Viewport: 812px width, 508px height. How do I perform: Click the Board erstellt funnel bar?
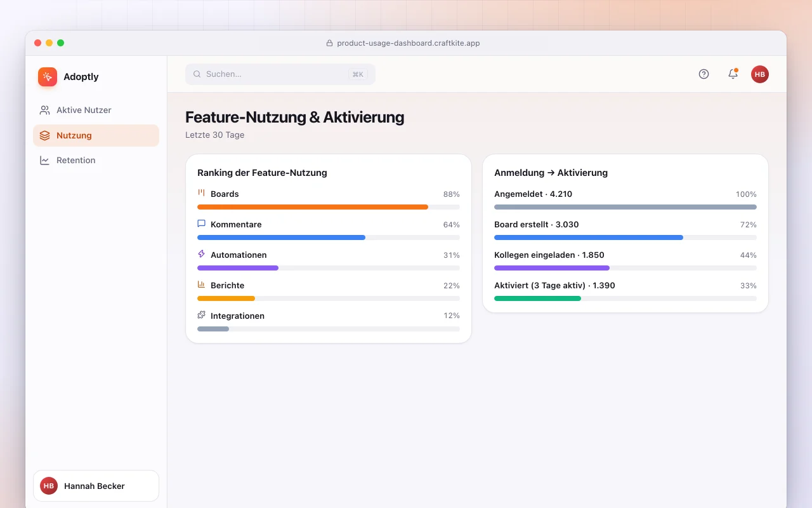click(x=625, y=237)
